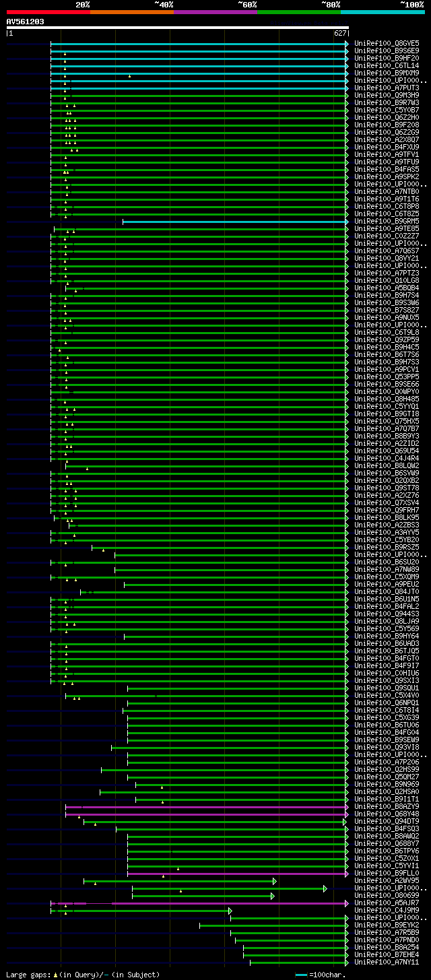Select label UniRef100_C0HIU6
Viewport: 431px width, 980px height.
(387, 673)
